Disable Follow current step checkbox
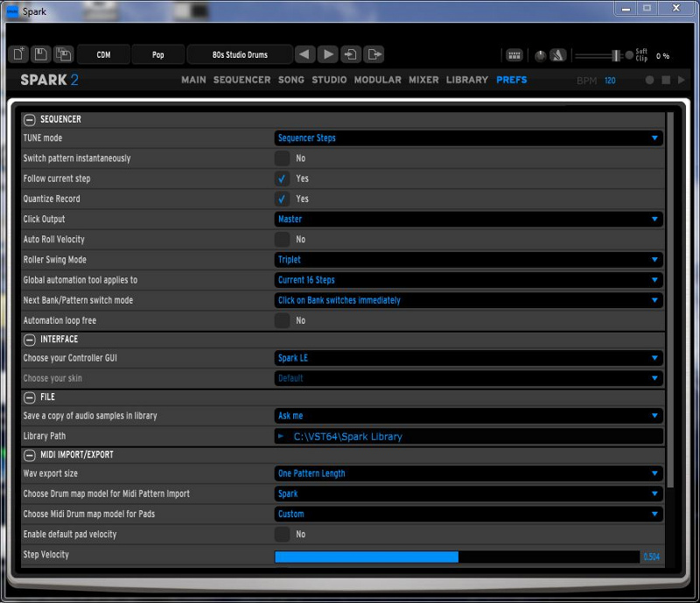 coord(282,179)
